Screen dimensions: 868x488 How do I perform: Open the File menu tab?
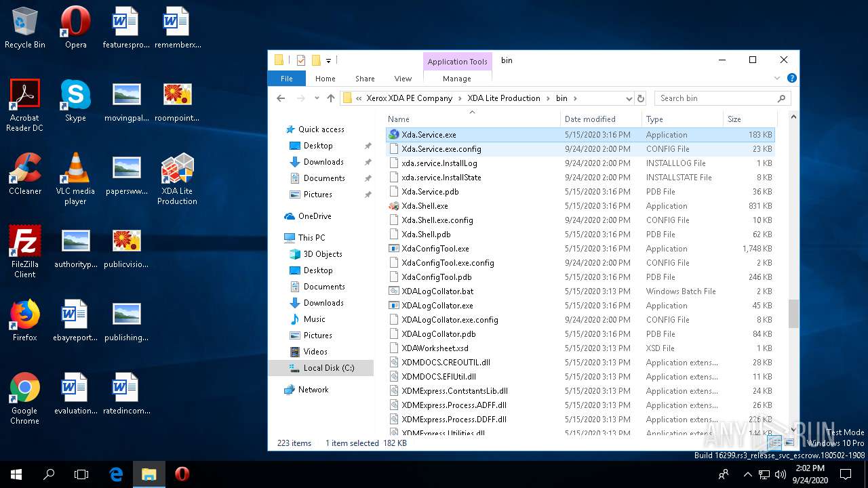click(287, 79)
